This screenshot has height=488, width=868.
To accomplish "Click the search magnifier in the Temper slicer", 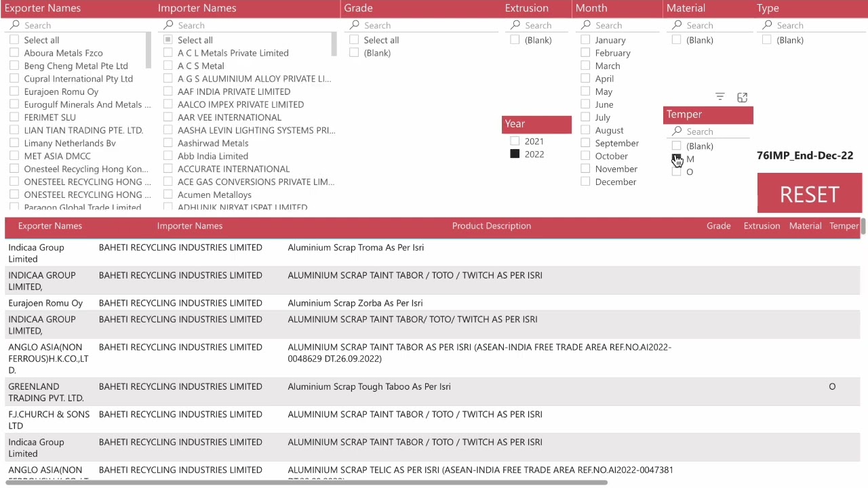I will click(677, 131).
